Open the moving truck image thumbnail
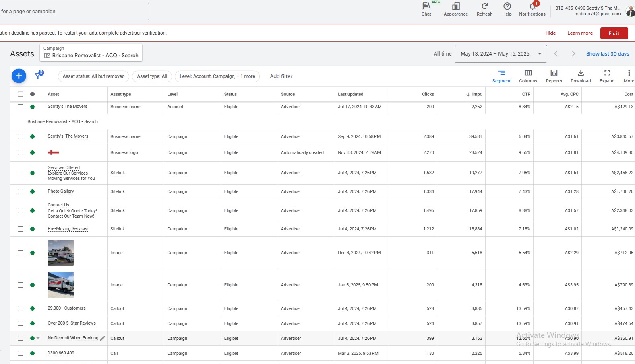The image size is (635, 364). [x=61, y=285]
